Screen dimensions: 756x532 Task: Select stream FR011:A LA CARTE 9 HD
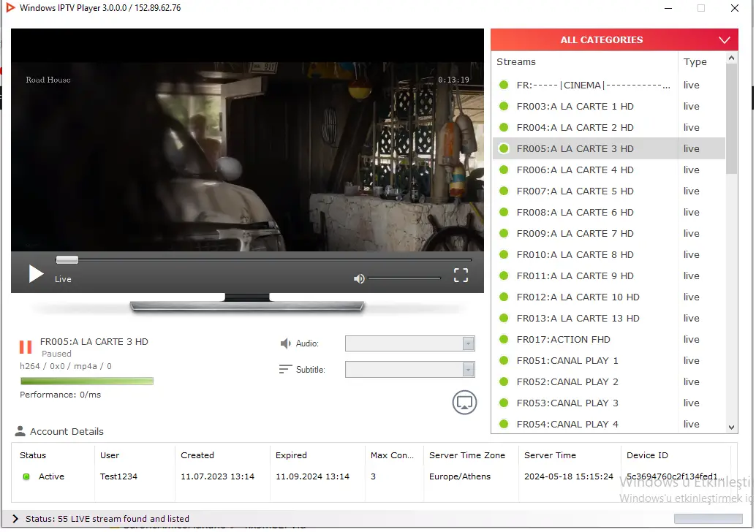coord(610,276)
